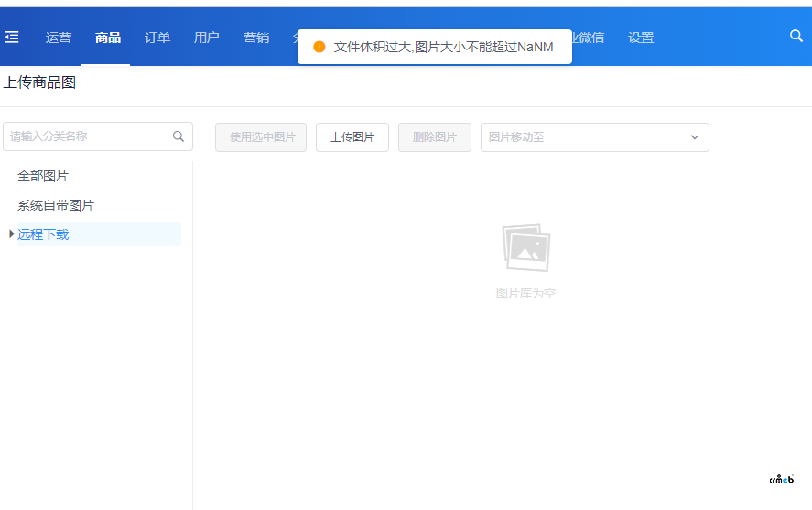Viewport: 812px width, 510px height.
Task: Open the 图片移动至 dropdown
Action: point(594,137)
